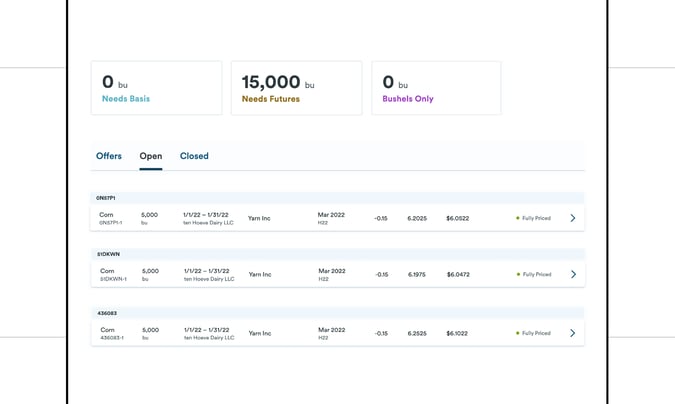Screen dimensions: 675x404
Task: Select the Open tab
Action: coord(151,156)
